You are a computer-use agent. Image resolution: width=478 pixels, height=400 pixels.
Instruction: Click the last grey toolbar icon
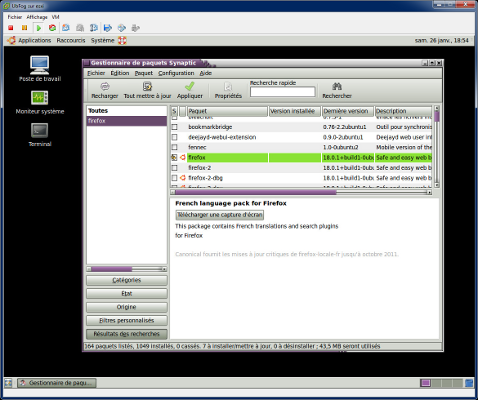coord(135,28)
